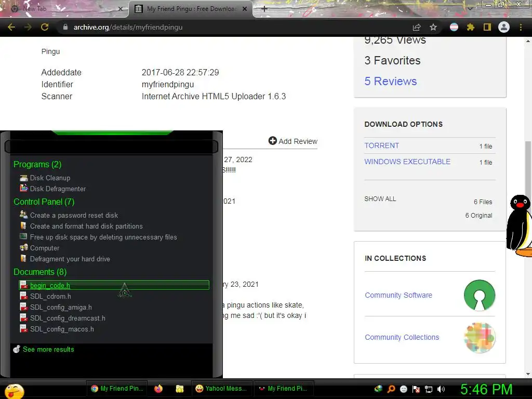Image resolution: width=532 pixels, height=399 pixels.
Task: Click the address bar URL field
Action: (x=234, y=27)
